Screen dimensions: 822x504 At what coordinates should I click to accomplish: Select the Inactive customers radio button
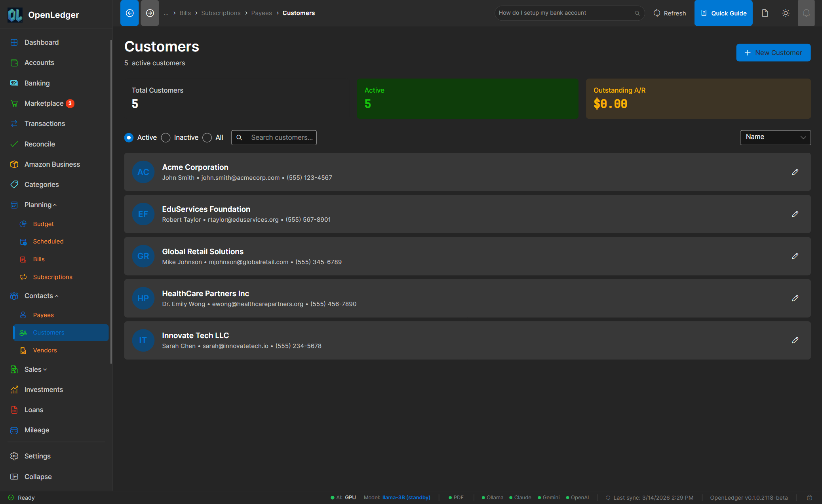[x=166, y=137]
